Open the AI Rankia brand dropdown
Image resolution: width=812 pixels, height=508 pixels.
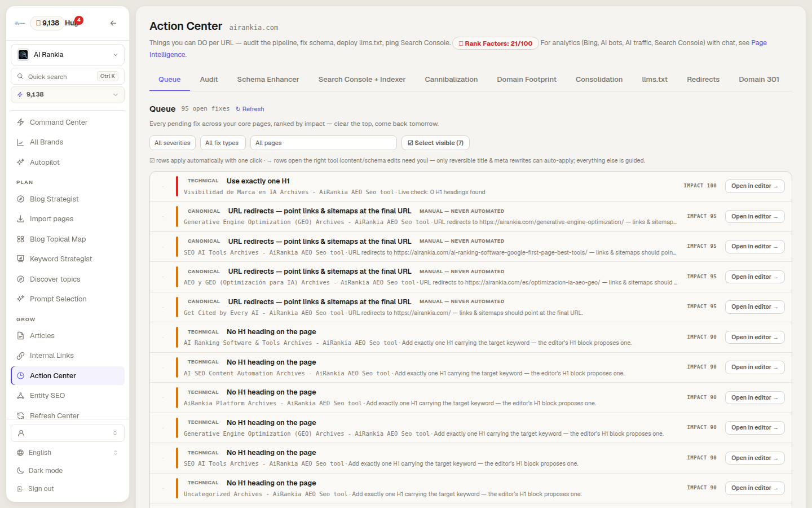68,55
